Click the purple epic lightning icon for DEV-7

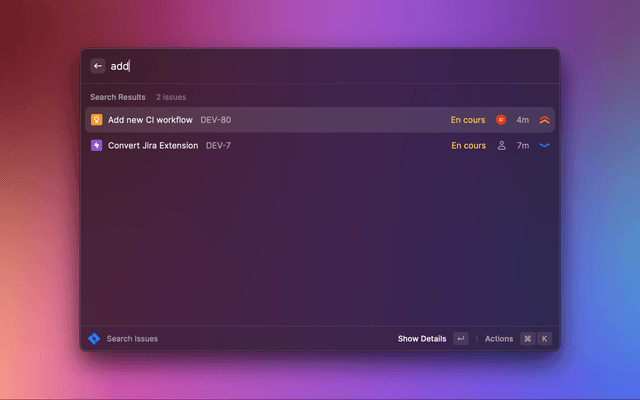pos(96,145)
